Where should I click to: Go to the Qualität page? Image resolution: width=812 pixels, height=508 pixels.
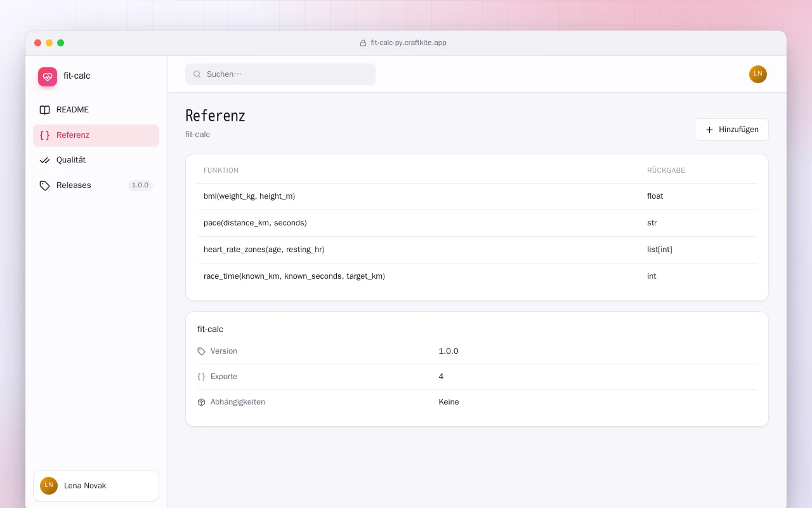96,160
